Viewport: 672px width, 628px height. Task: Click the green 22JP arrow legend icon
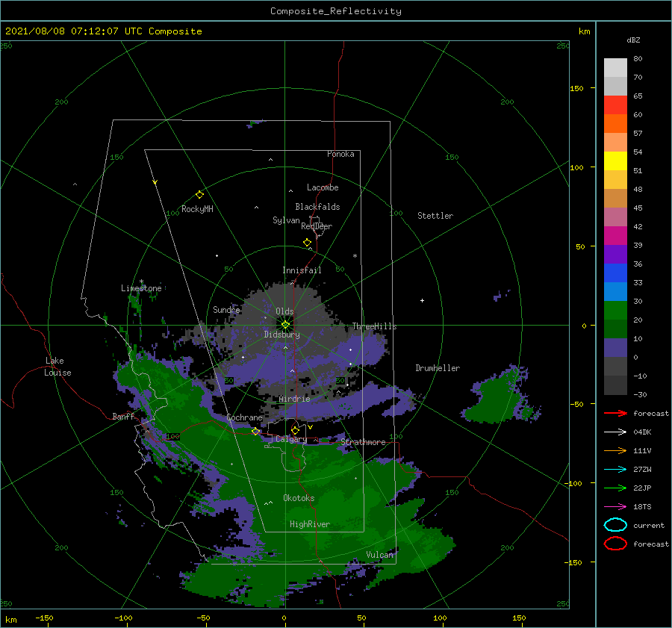pos(615,488)
